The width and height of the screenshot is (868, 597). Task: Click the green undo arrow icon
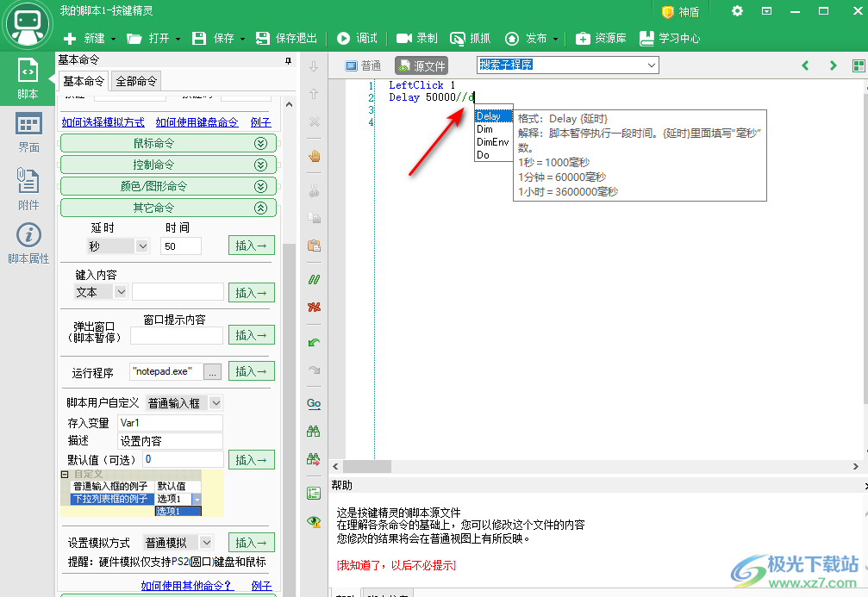click(x=314, y=343)
